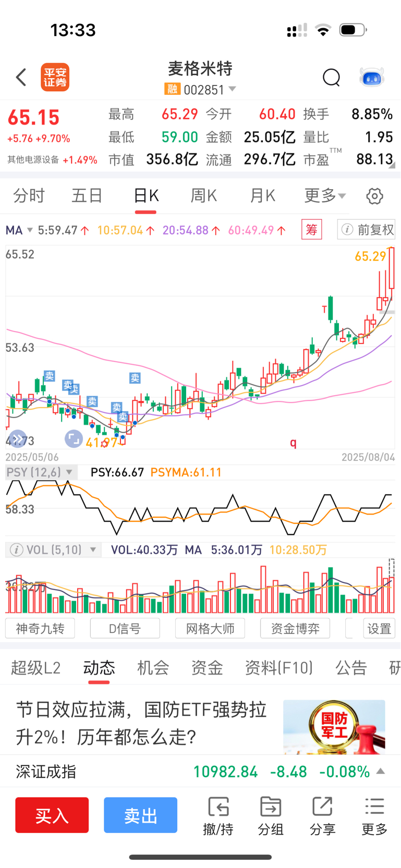Open the 公告 tab
Viewport: 401px width, 868px height.
(x=351, y=668)
